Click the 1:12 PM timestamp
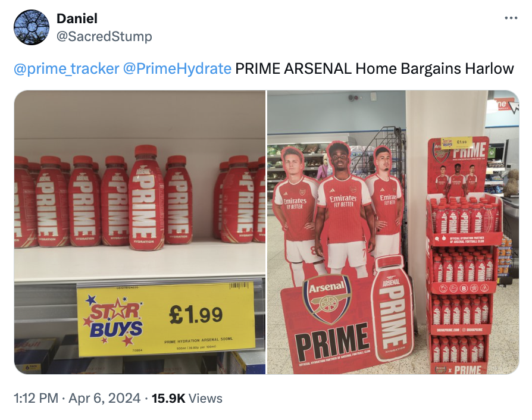Viewport: 532px width, 420px height. coord(36,398)
